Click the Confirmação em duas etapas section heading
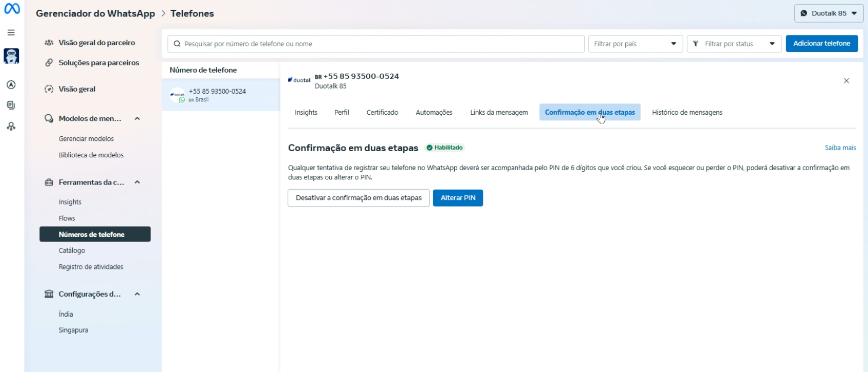Viewport: 868px width, 372px height. (x=353, y=148)
